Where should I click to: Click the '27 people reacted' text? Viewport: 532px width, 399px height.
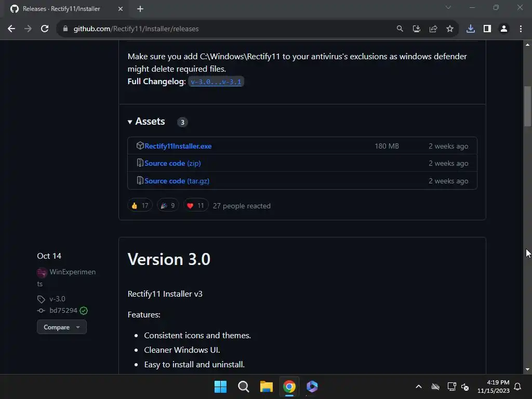click(242, 206)
